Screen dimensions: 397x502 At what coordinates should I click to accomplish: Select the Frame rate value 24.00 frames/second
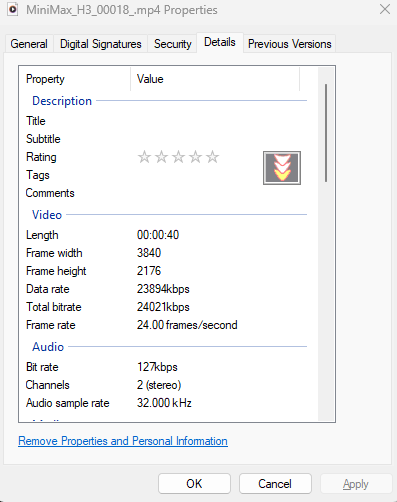(187, 325)
